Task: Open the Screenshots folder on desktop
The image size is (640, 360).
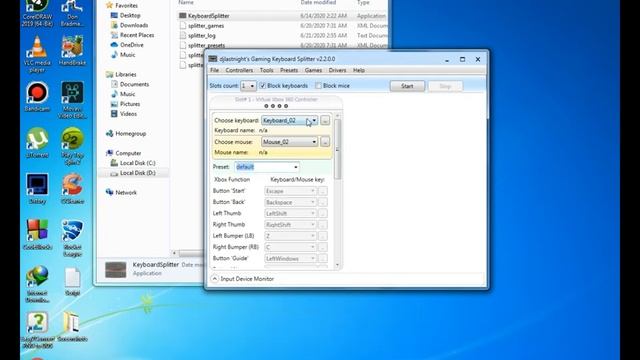Action: (x=72, y=327)
